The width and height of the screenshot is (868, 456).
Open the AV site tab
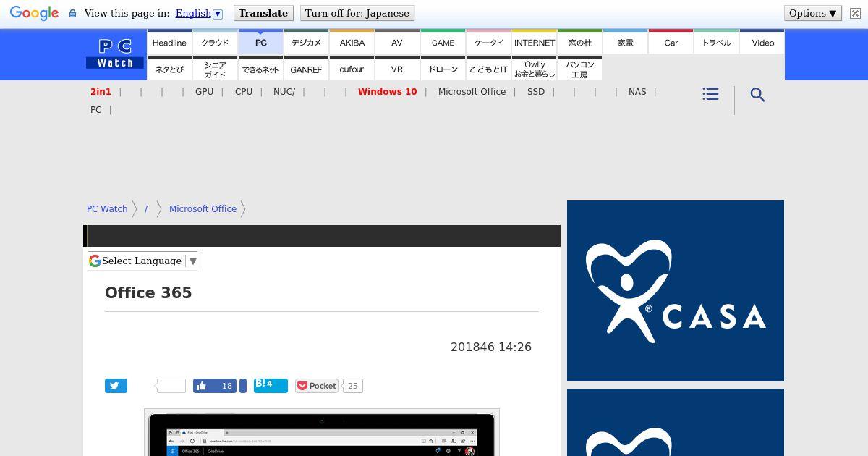397,42
